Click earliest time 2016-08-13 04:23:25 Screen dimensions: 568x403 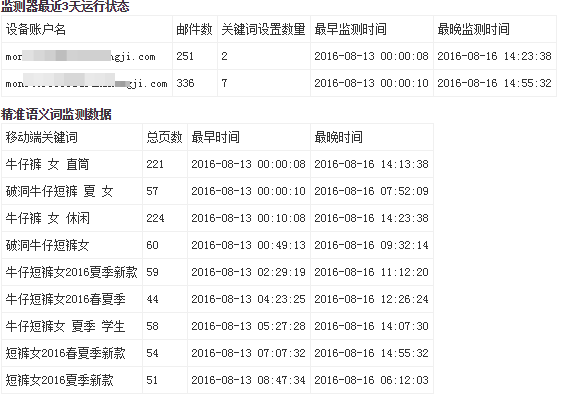pos(248,299)
